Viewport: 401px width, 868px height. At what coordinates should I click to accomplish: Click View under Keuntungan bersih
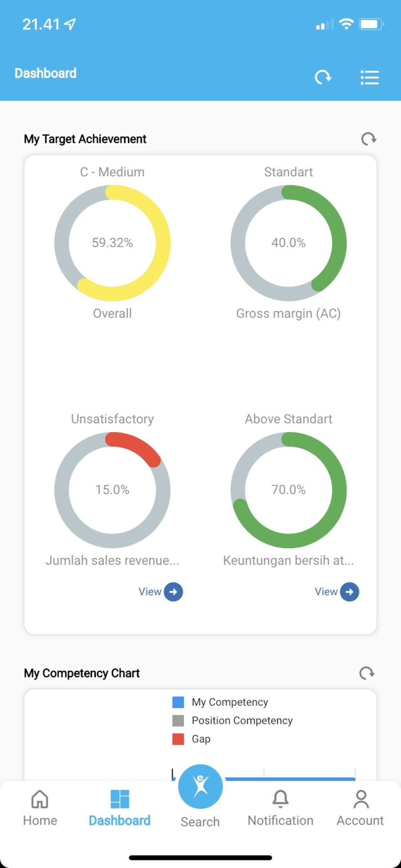click(337, 592)
